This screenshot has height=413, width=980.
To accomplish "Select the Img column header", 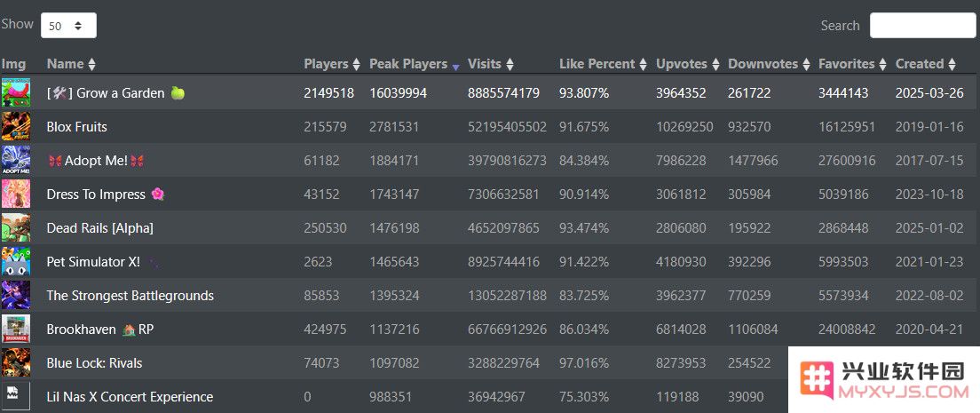I will click(13, 64).
